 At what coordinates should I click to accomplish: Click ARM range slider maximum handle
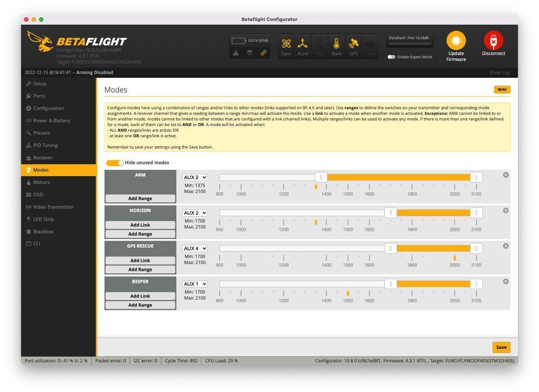click(x=476, y=177)
